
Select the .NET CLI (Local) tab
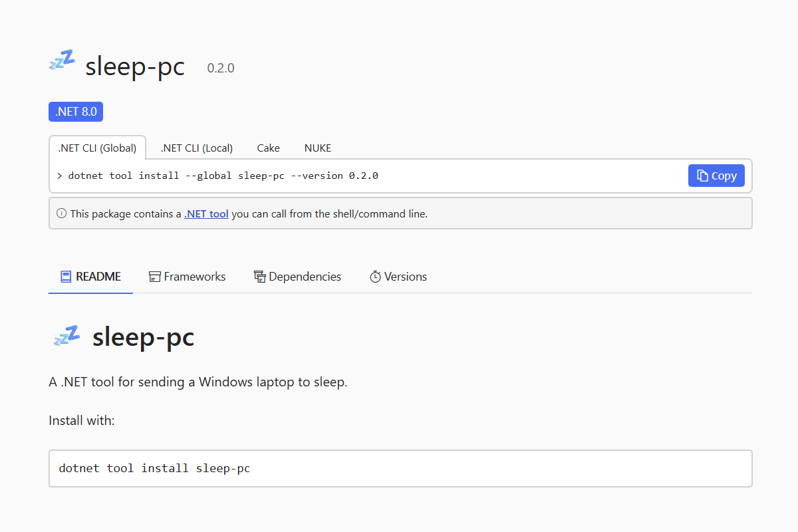(x=197, y=148)
